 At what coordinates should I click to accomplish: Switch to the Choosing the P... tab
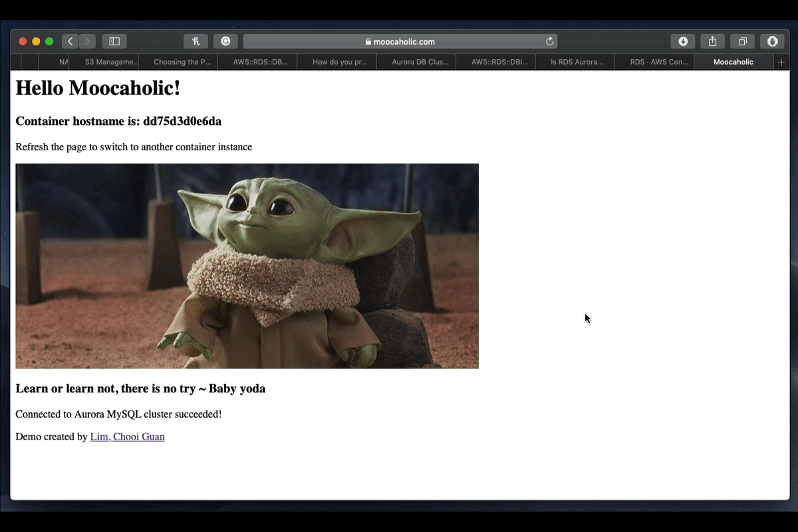178,62
